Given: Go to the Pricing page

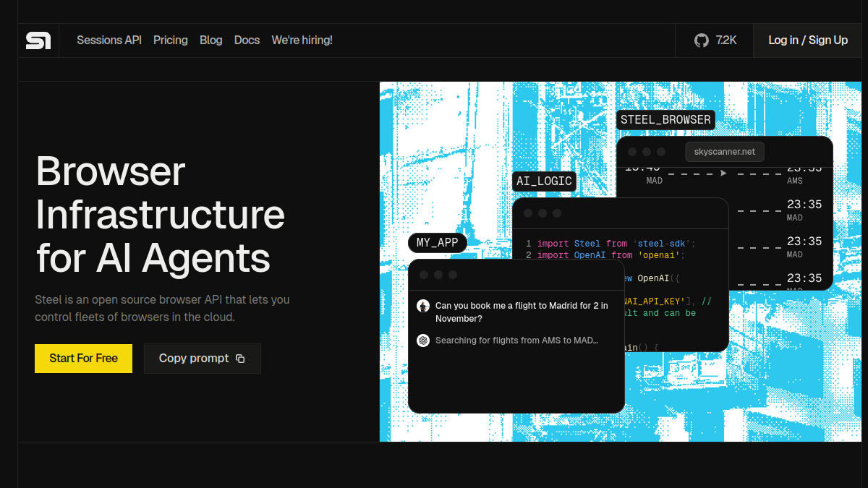Looking at the screenshot, I should coord(171,40).
